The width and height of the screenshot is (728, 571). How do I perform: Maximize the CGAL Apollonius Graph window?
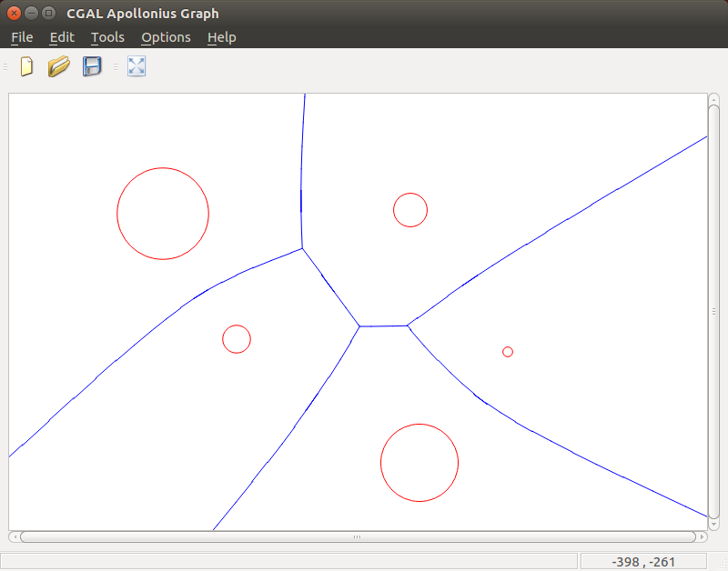click(x=48, y=13)
